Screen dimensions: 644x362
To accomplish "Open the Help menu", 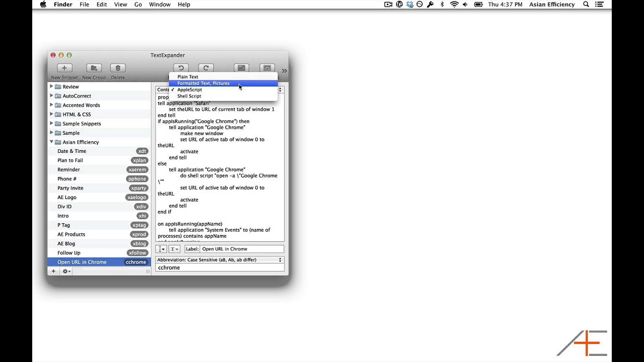I will pyautogui.click(x=184, y=5).
